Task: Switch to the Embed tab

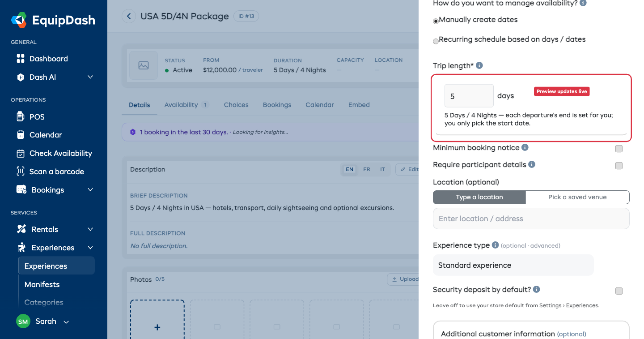Action: (359, 105)
